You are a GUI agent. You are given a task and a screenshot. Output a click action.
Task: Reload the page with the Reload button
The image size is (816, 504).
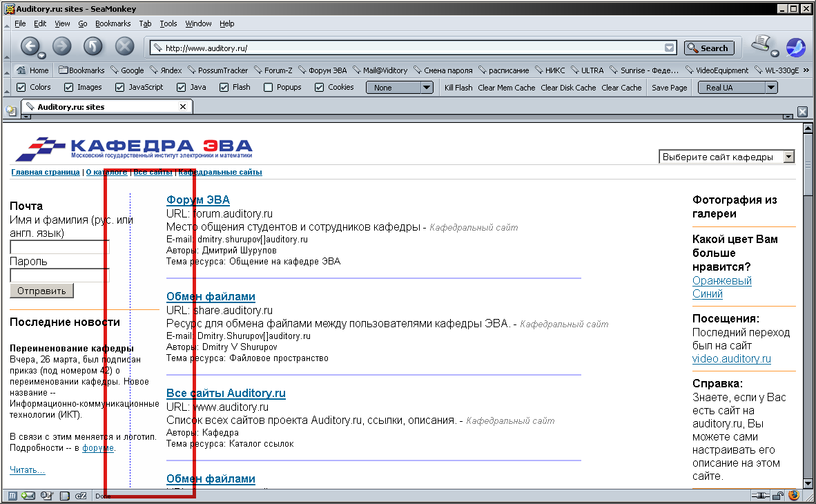(x=93, y=46)
